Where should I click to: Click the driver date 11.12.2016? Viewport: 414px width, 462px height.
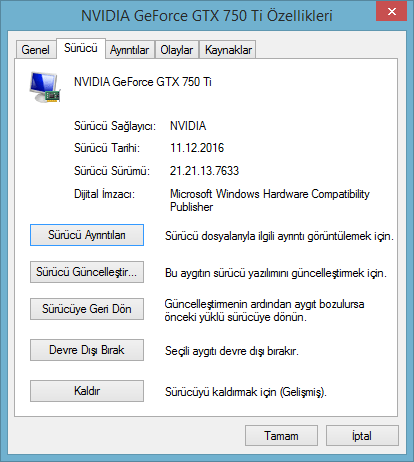click(197, 148)
